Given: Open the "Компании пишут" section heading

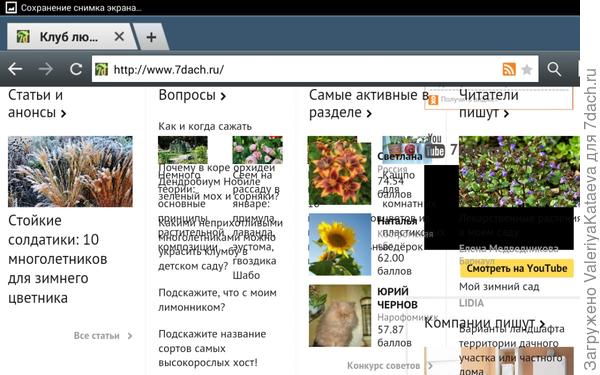Looking at the screenshot, I should coord(485,323).
